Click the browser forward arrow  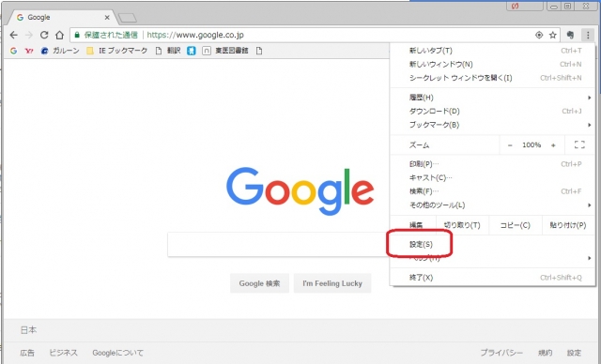[x=29, y=36]
